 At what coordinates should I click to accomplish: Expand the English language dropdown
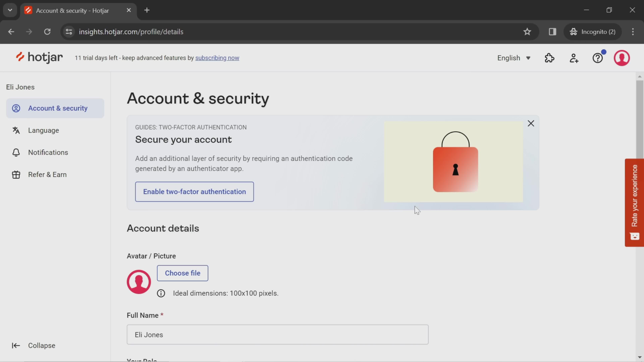(514, 58)
